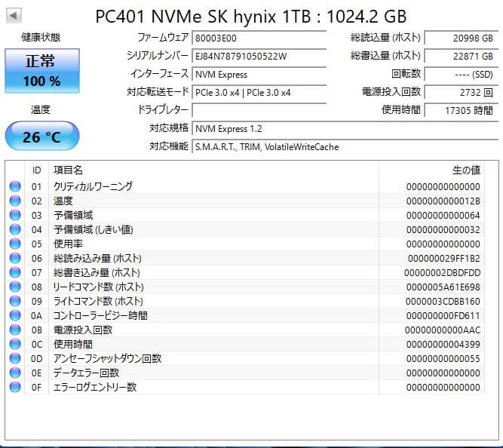Click the 項目名 column header
Screen dimensions: 503x448
click(x=213, y=170)
